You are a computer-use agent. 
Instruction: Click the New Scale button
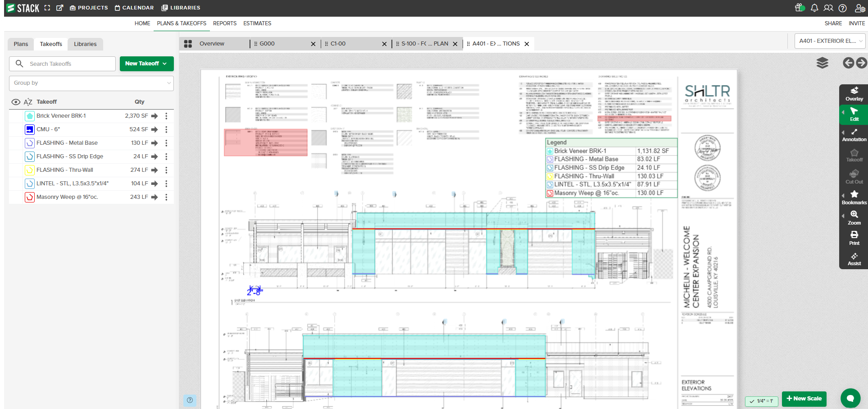click(x=804, y=399)
